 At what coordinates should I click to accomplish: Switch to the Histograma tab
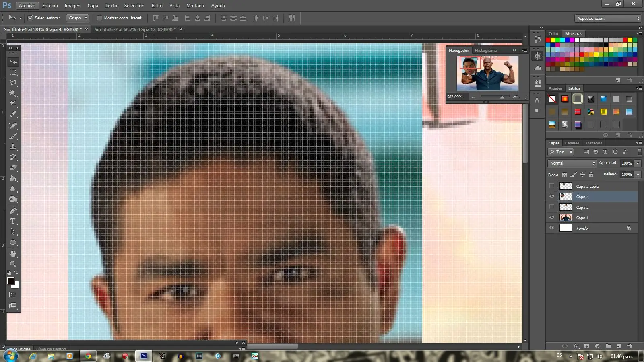coord(485,51)
